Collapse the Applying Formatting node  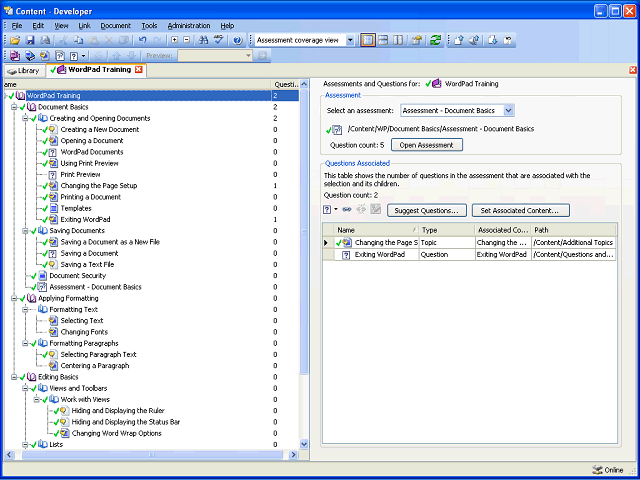(14, 298)
